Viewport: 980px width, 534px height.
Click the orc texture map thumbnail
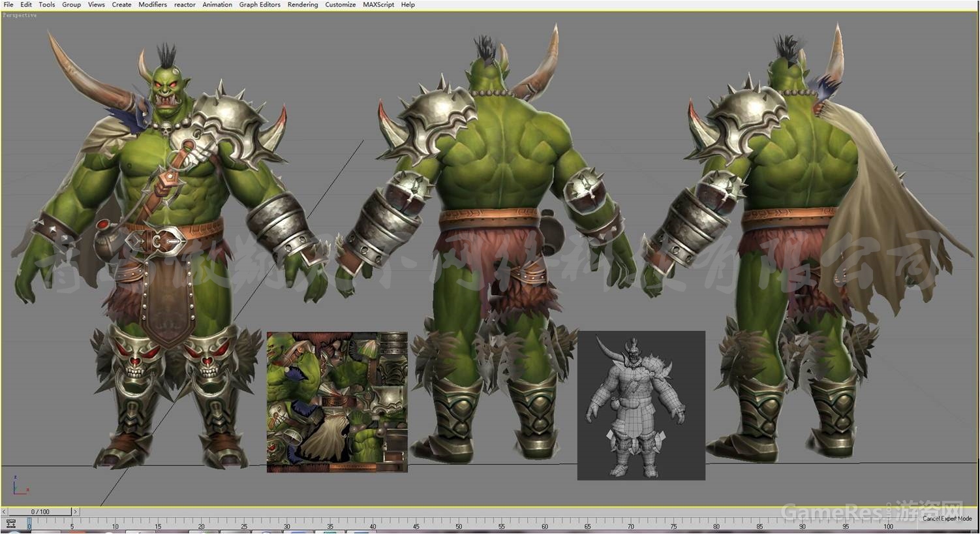[337, 402]
